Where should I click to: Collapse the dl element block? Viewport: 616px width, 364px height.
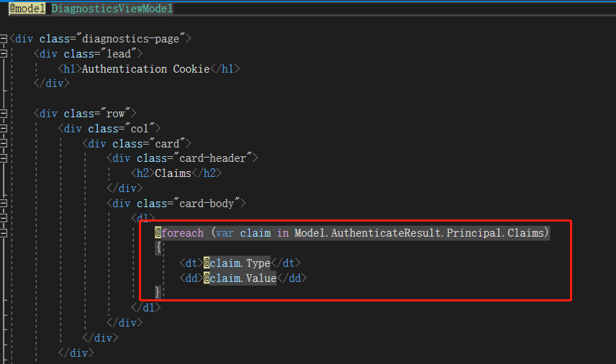(4, 218)
